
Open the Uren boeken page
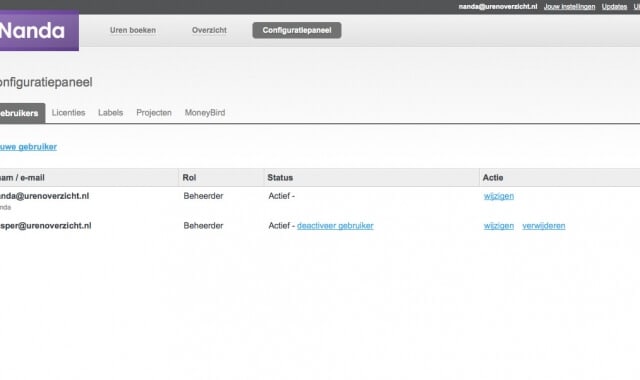[x=133, y=30]
